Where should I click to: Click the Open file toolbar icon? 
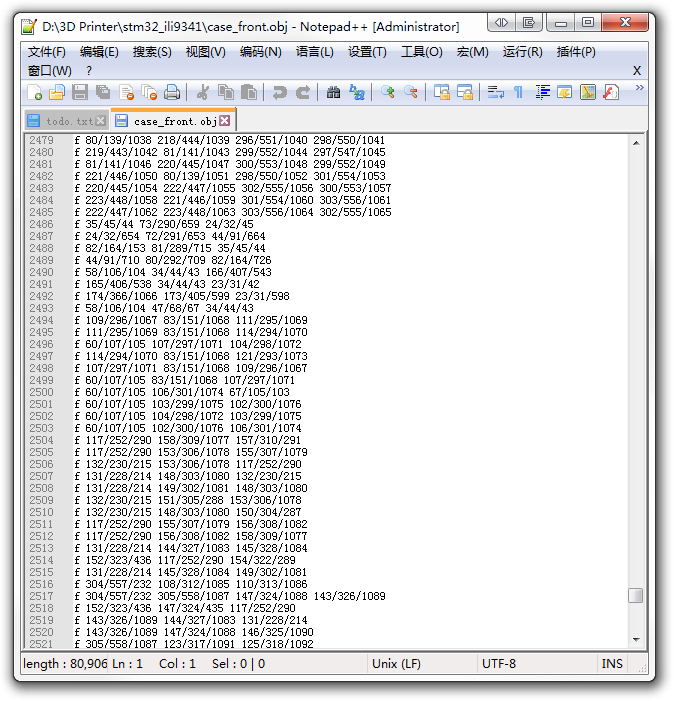(x=57, y=93)
